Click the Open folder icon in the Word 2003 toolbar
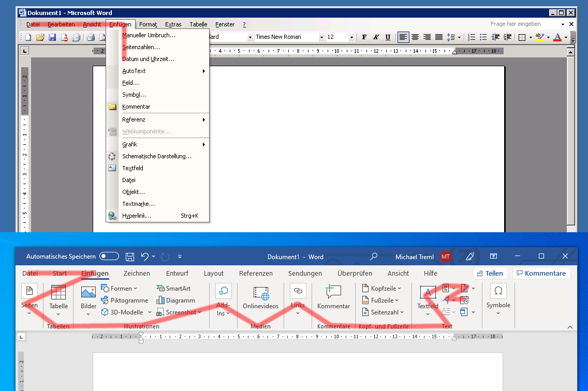 40,37
